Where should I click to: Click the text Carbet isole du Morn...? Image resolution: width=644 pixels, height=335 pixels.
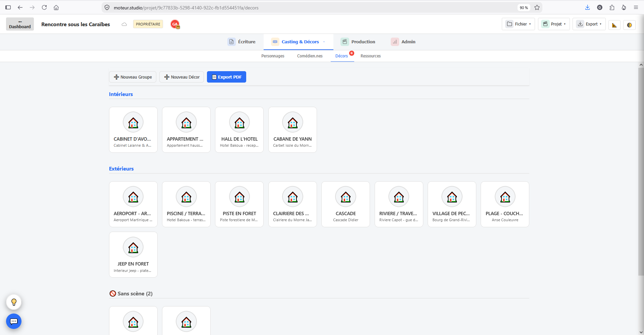point(292,145)
